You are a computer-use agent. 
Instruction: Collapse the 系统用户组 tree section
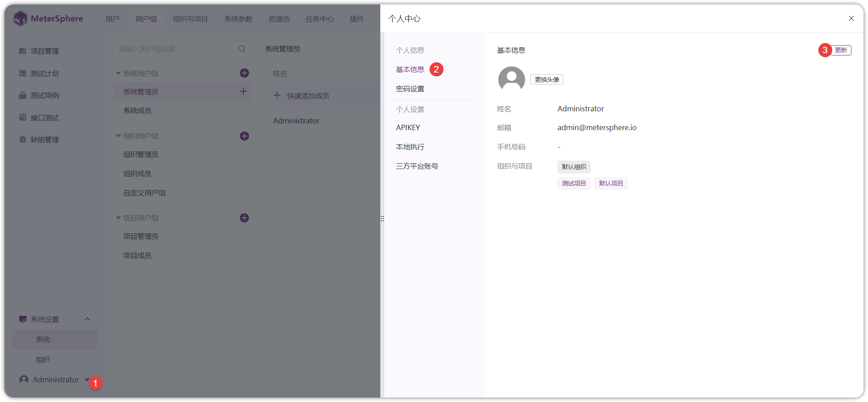118,73
